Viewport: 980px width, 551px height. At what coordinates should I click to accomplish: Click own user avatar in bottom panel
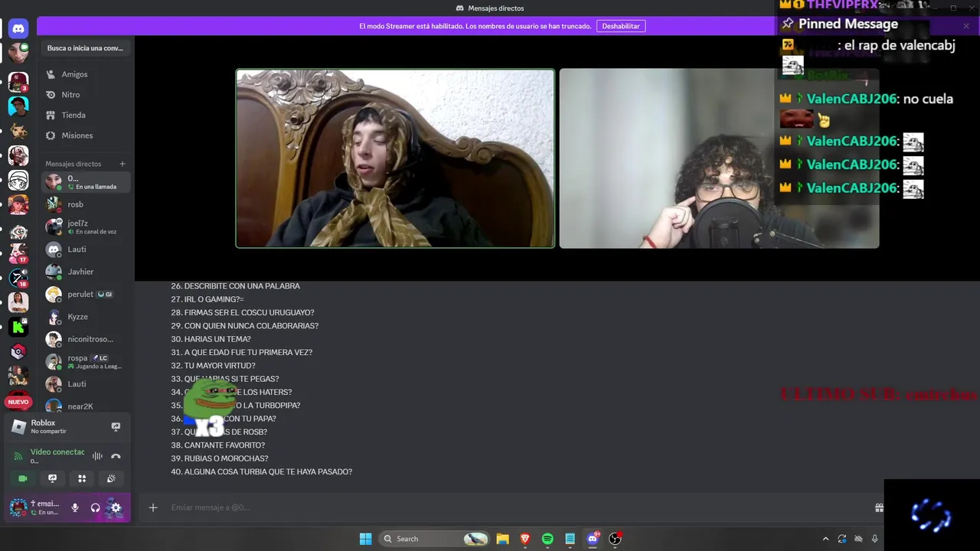[x=18, y=507]
